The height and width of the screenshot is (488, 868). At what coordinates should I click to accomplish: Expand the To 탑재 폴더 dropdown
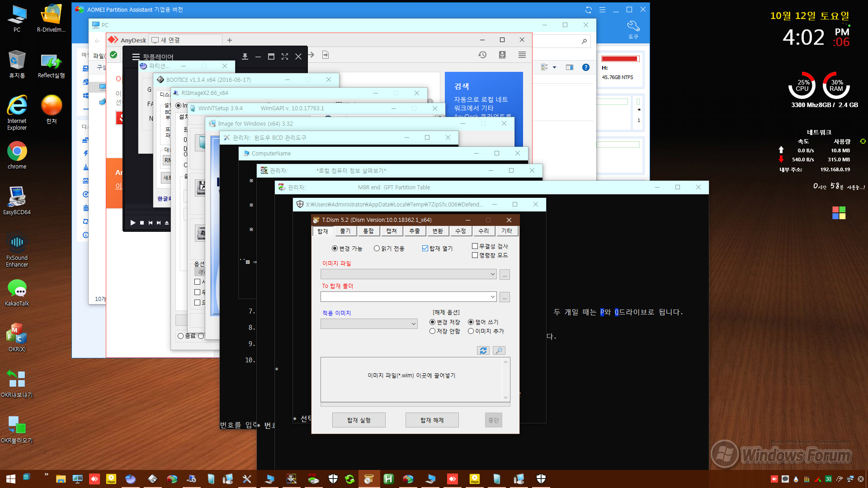click(x=492, y=297)
